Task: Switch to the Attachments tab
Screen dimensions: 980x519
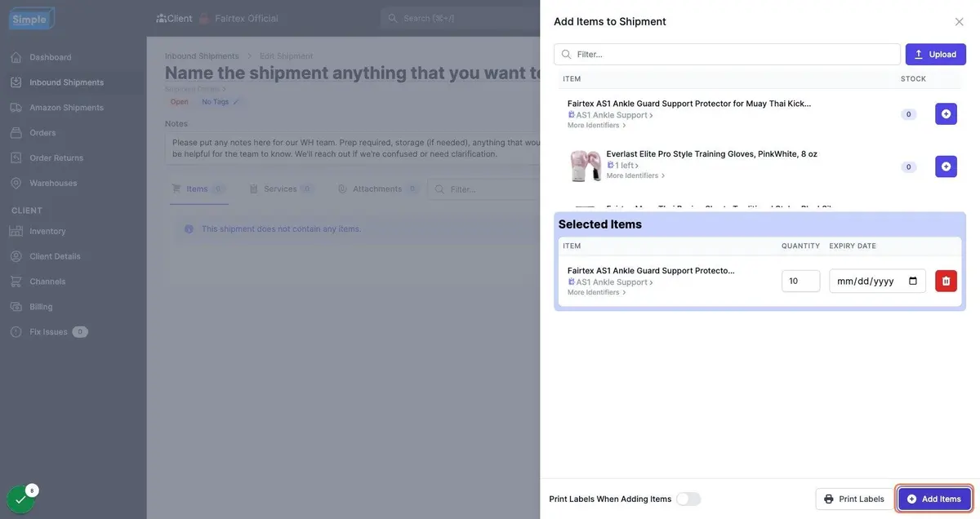Action: pyautogui.click(x=378, y=189)
